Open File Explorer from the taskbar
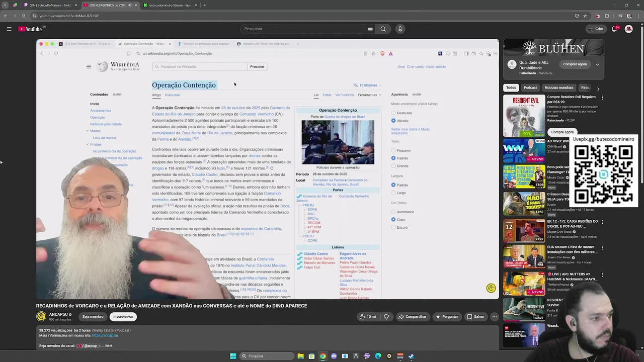 pyautogui.click(x=300, y=356)
